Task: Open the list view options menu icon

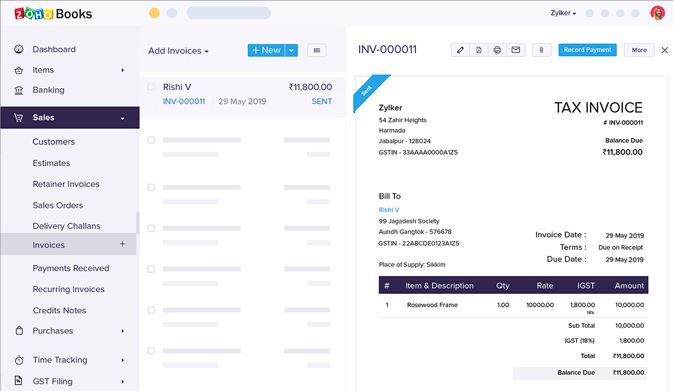Action: click(317, 50)
